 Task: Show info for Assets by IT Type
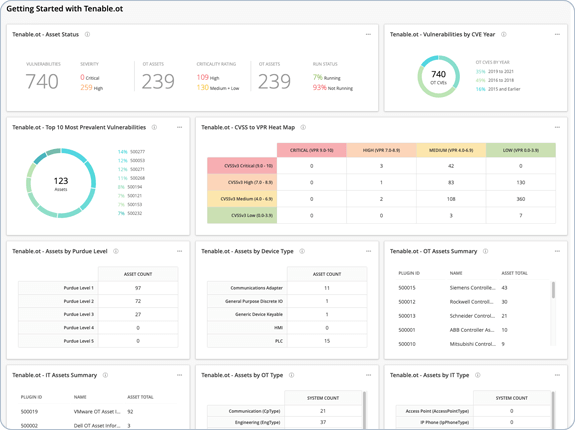(x=477, y=375)
